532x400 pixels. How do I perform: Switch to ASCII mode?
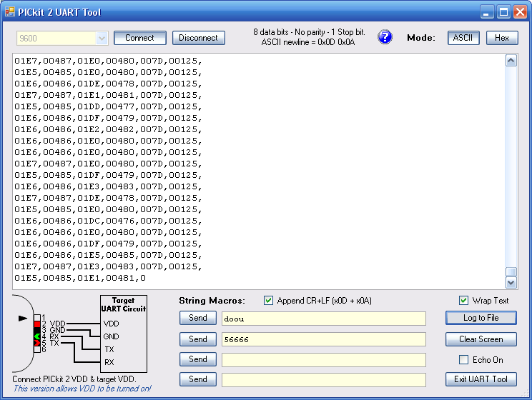pyautogui.click(x=463, y=38)
